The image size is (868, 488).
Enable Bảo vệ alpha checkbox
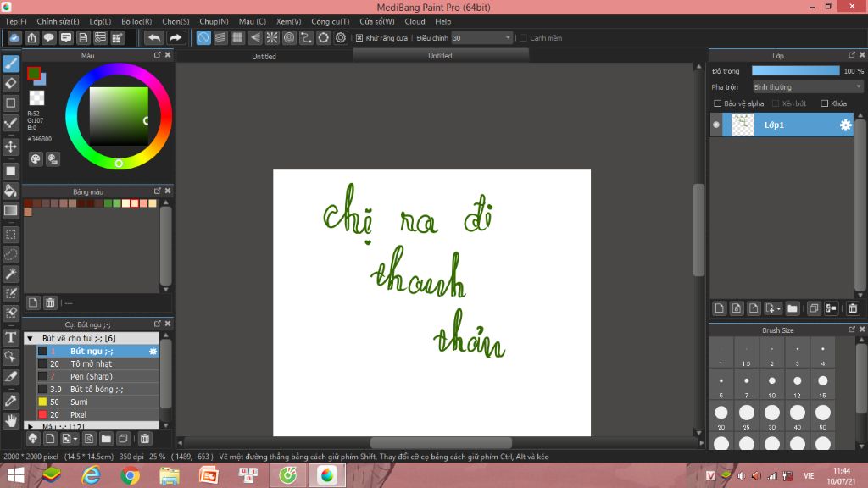[x=717, y=103]
